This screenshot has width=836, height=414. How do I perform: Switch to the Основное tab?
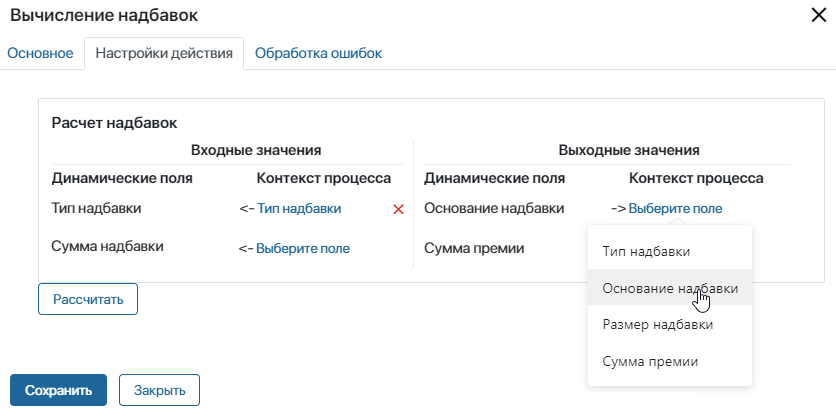(x=40, y=53)
